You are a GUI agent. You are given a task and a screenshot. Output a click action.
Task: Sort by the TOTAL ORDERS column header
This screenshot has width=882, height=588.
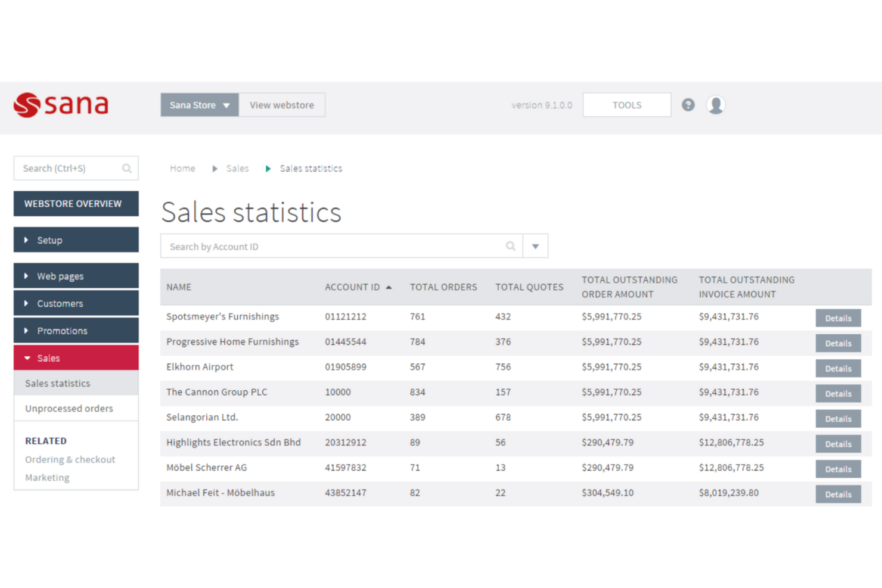pos(443,287)
